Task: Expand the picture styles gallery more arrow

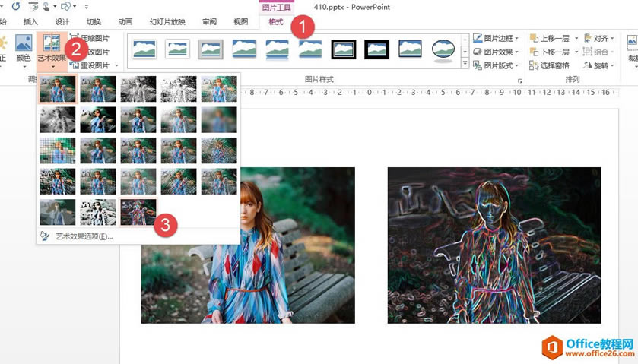Action: click(465, 65)
